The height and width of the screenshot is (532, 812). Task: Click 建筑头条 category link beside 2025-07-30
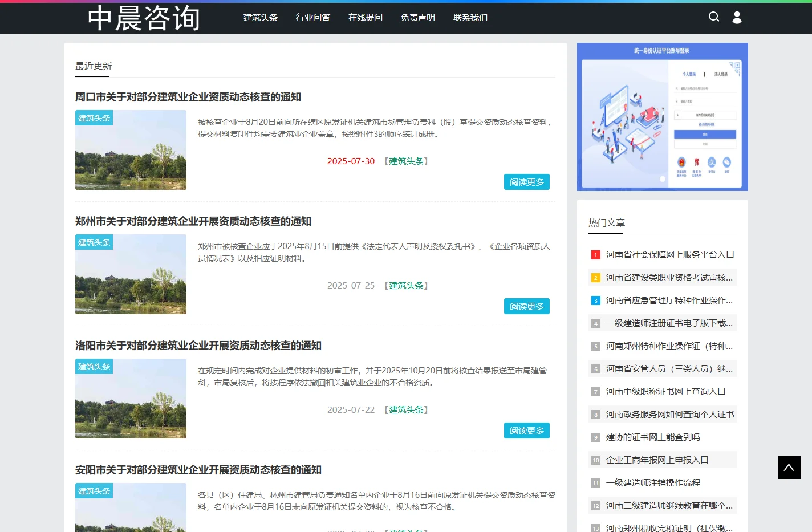pos(406,161)
